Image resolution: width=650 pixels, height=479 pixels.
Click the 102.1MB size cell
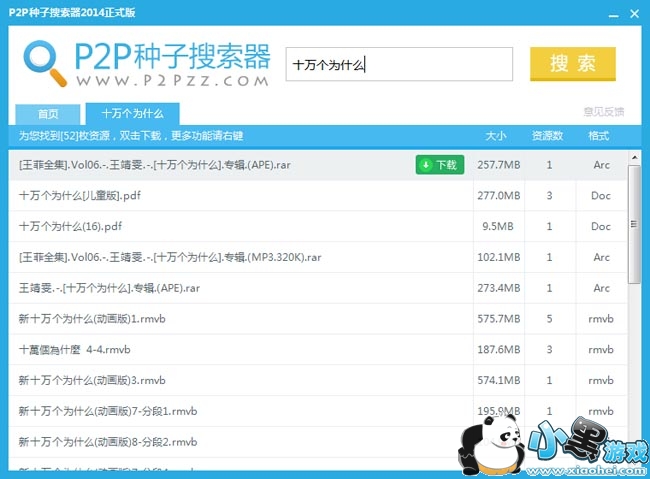tap(499, 257)
